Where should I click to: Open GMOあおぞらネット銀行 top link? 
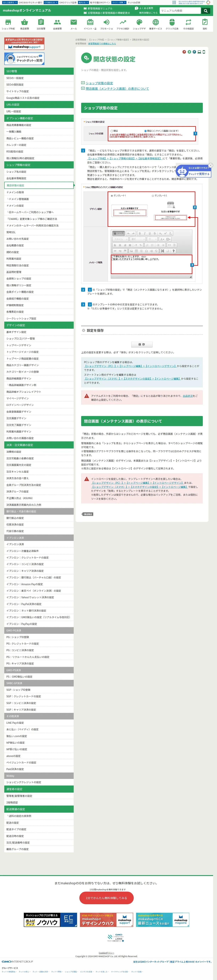31,2
